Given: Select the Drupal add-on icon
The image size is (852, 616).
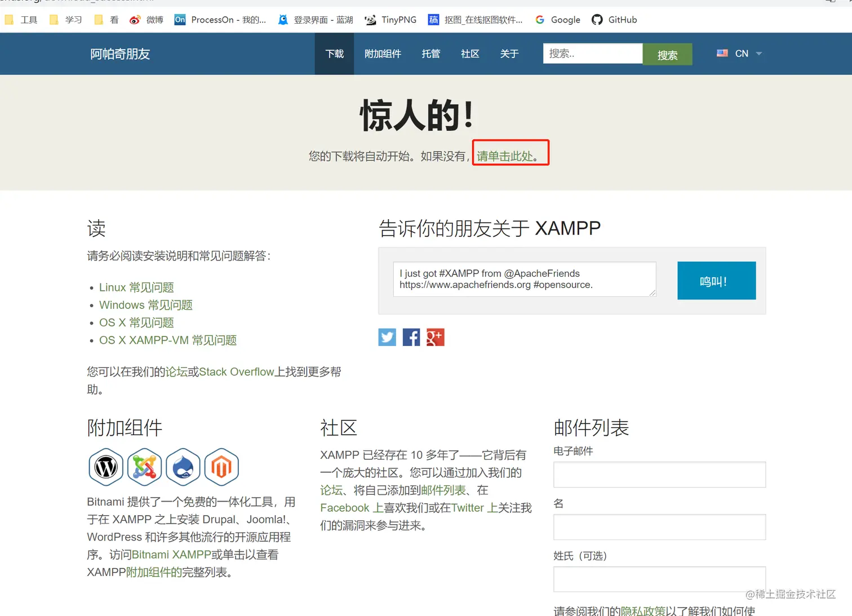Looking at the screenshot, I should (183, 467).
